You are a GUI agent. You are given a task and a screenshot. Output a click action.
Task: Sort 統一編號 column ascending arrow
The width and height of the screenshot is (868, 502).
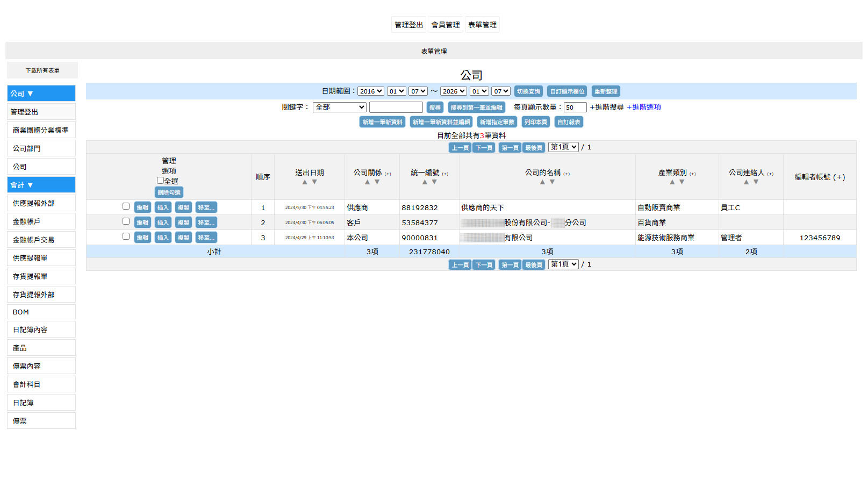(425, 182)
